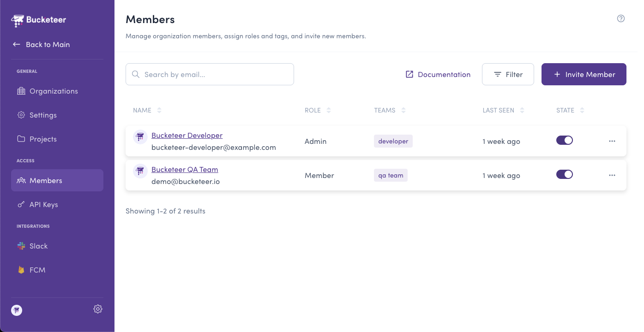The width and height of the screenshot is (644, 332).
Task: Open the Slack integration page
Action: pyautogui.click(x=38, y=246)
